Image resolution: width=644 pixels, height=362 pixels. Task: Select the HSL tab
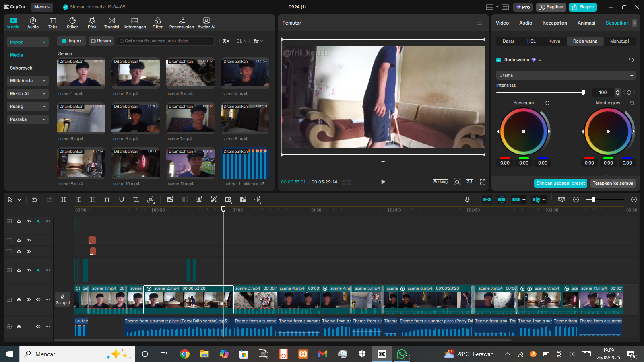(531, 41)
